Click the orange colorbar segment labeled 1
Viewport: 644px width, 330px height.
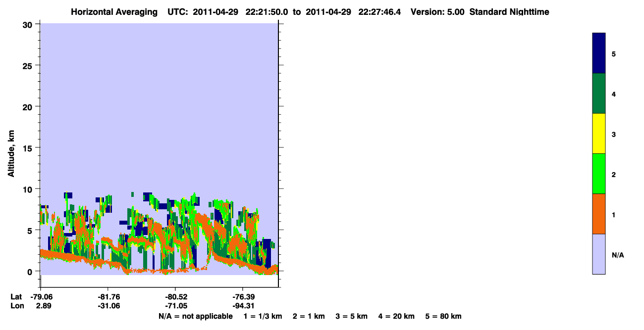pyautogui.click(x=599, y=214)
